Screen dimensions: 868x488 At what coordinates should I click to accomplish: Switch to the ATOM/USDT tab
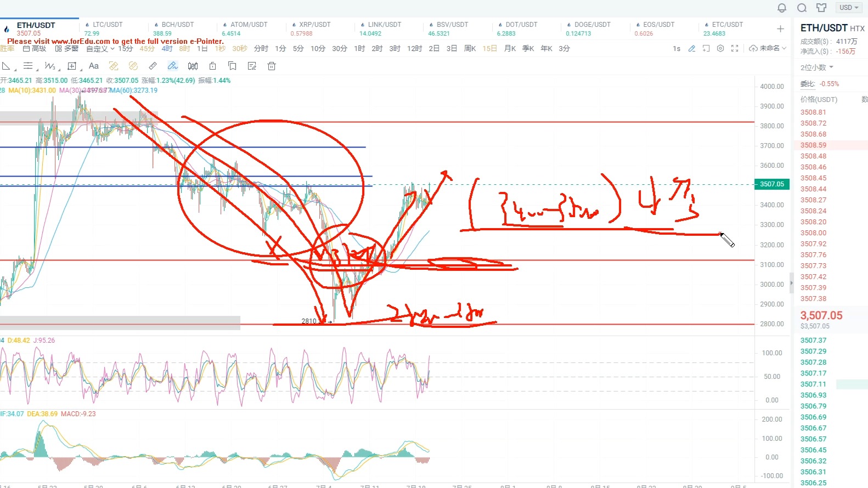coord(249,25)
